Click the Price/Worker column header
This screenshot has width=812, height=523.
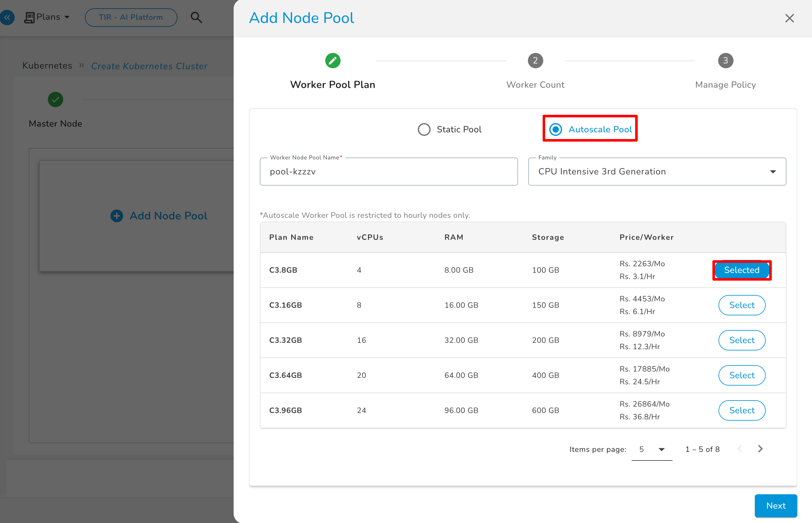coord(646,237)
